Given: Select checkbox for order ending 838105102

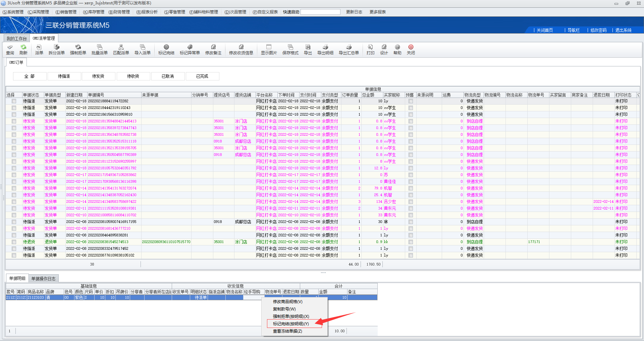Looking at the screenshot, I should pyautogui.click(x=14, y=255).
